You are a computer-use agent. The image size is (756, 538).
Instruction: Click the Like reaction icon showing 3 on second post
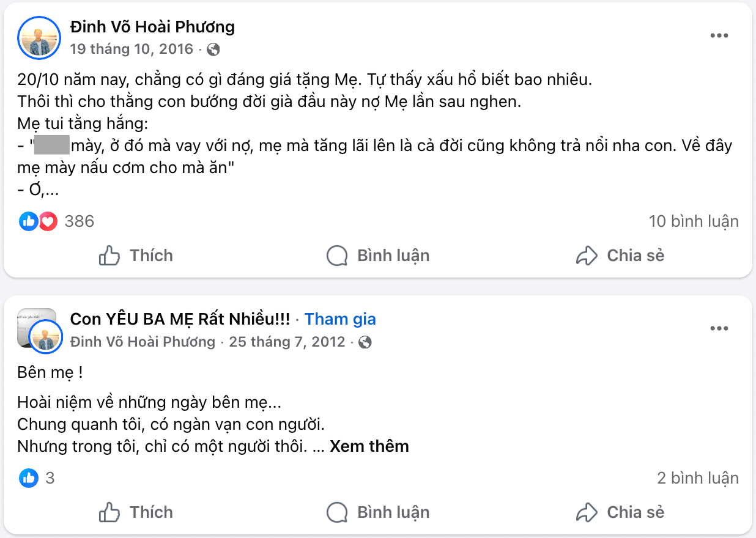(28, 478)
